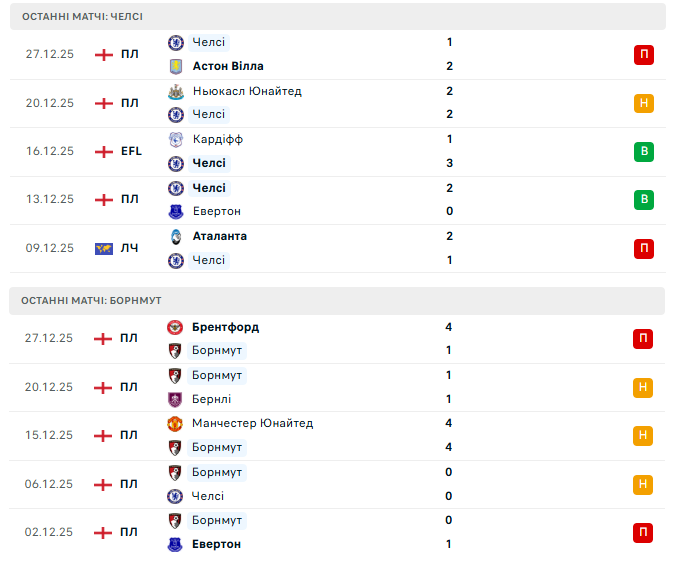Click the orange Н badge in the Manchester United match
This screenshot has width=674, height=564.
pyautogui.click(x=643, y=435)
